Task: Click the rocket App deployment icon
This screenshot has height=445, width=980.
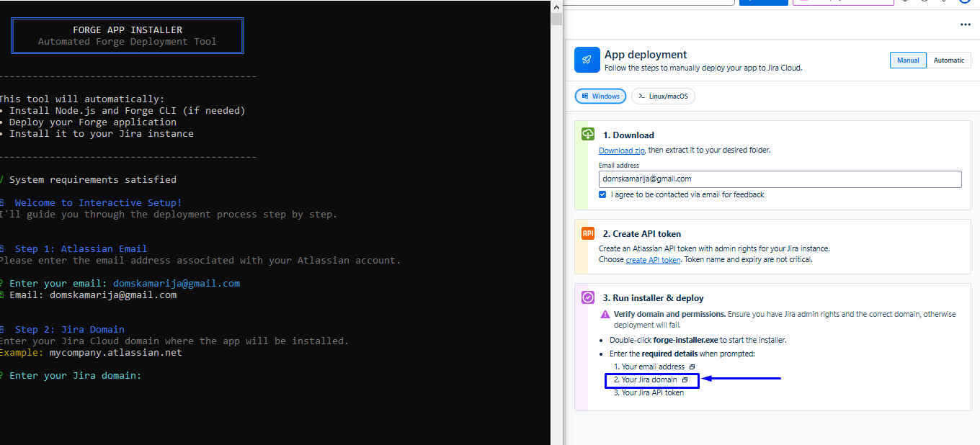Action: (587, 60)
